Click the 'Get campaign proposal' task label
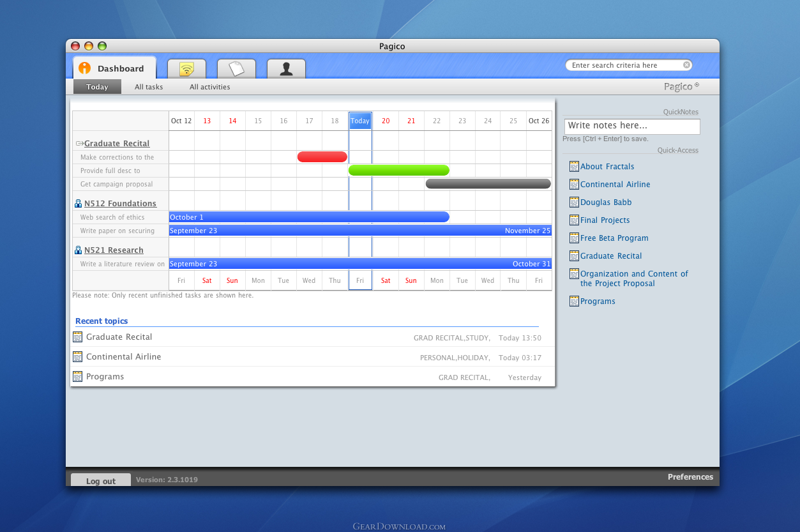The height and width of the screenshot is (532, 800). (x=117, y=184)
